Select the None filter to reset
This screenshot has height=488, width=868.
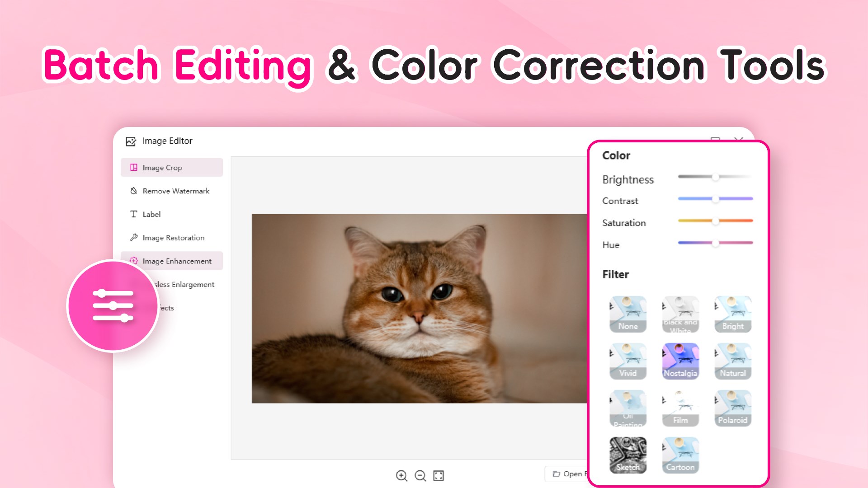(628, 314)
